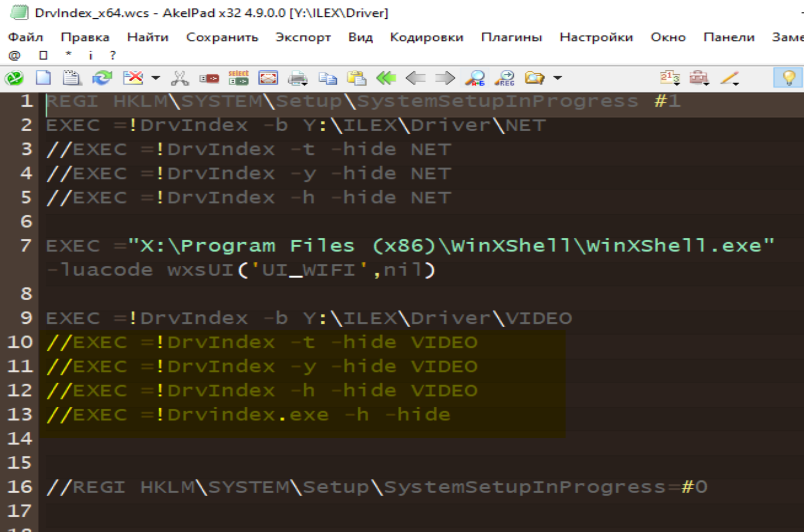
Task: Go back with gray left arrow
Action: tap(415, 78)
